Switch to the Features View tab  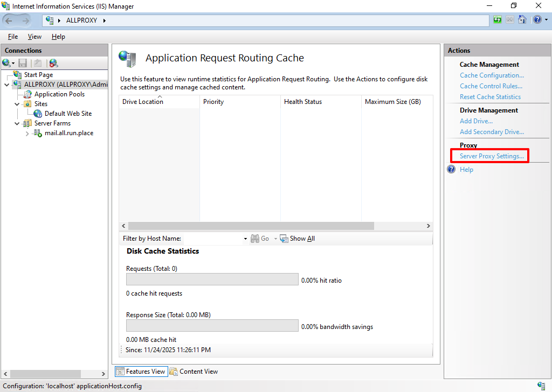(142, 372)
